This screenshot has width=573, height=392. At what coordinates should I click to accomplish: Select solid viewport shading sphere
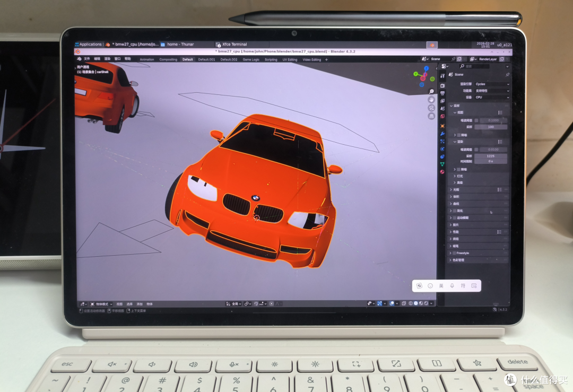click(416, 303)
